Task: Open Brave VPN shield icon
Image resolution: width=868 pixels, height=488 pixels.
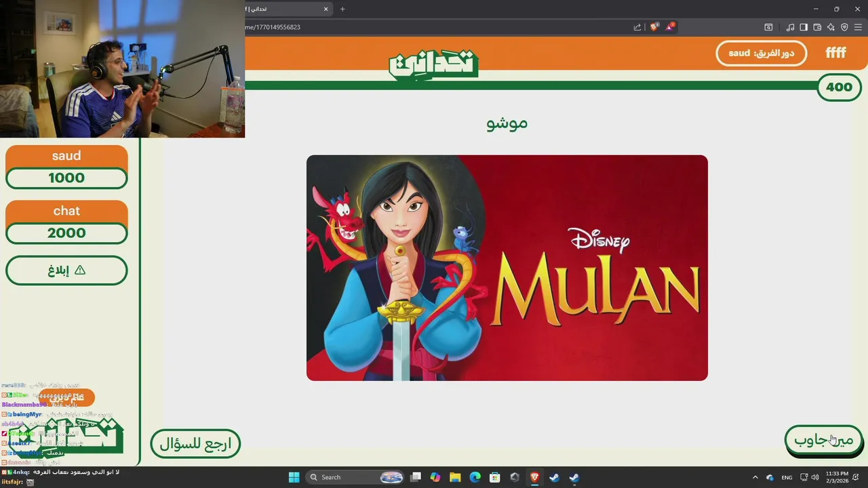Action: click(x=844, y=27)
